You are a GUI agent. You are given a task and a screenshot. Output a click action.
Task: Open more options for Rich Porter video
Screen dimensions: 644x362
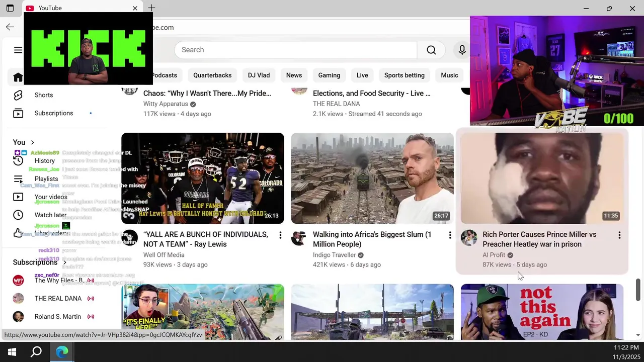coord(619,235)
